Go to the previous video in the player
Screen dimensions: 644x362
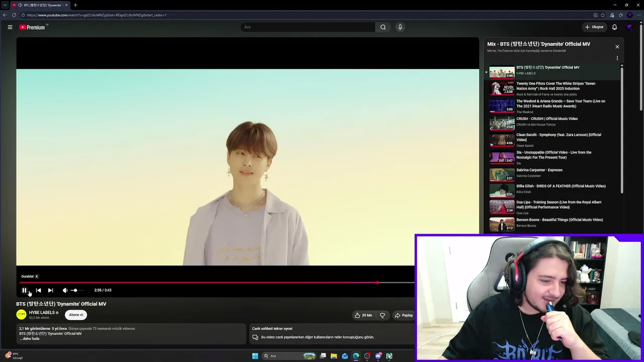(x=38, y=290)
